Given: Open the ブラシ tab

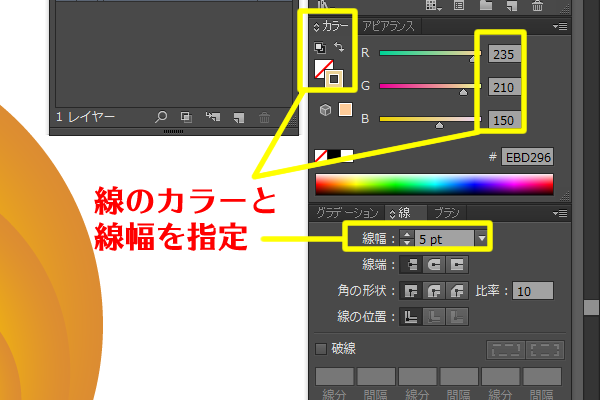Looking at the screenshot, I should coord(447,213).
